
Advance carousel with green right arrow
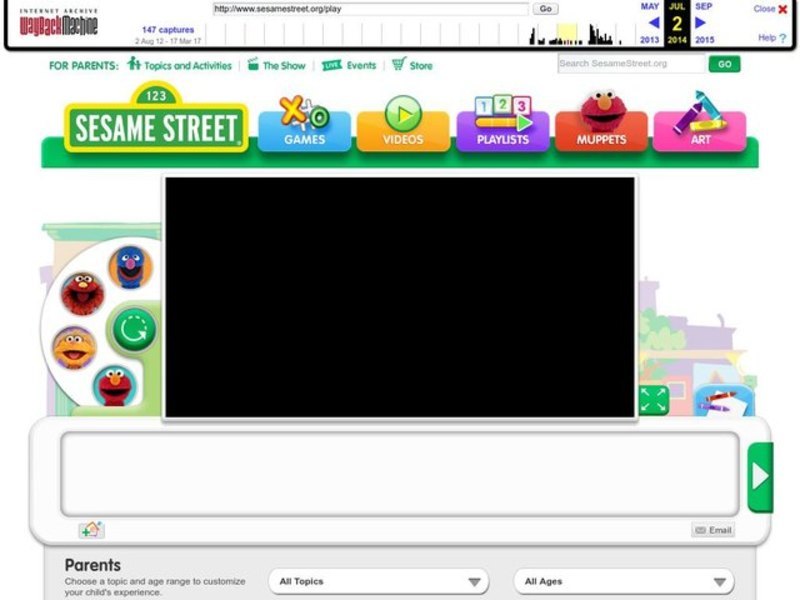[760, 477]
